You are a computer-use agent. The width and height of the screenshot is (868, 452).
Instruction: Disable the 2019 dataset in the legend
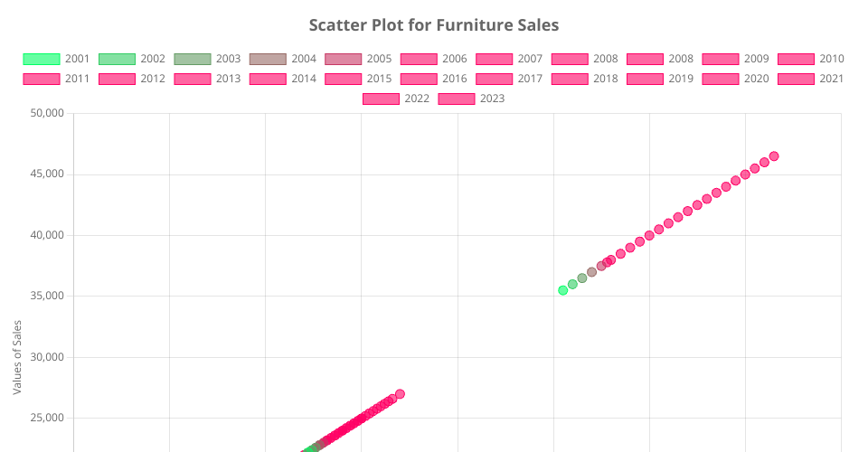coord(681,79)
